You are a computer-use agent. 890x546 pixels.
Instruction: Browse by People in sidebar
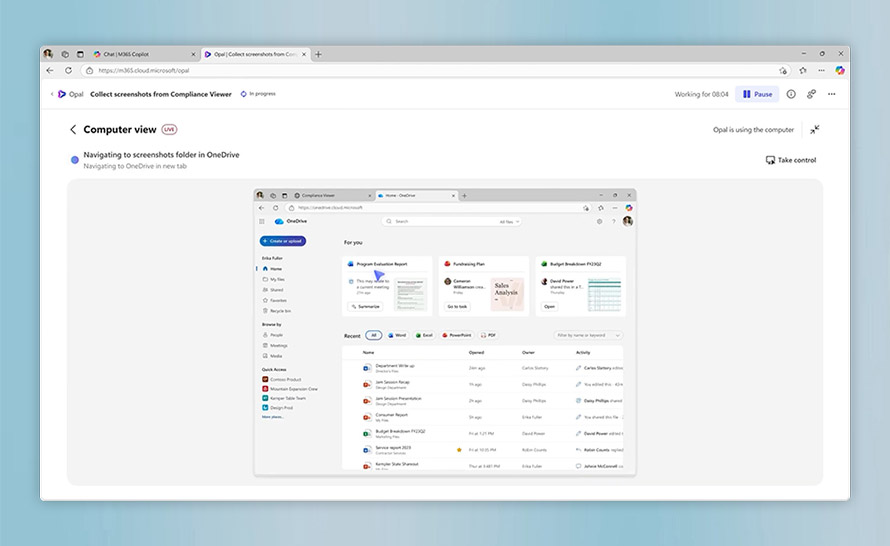[x=276, y=335]
